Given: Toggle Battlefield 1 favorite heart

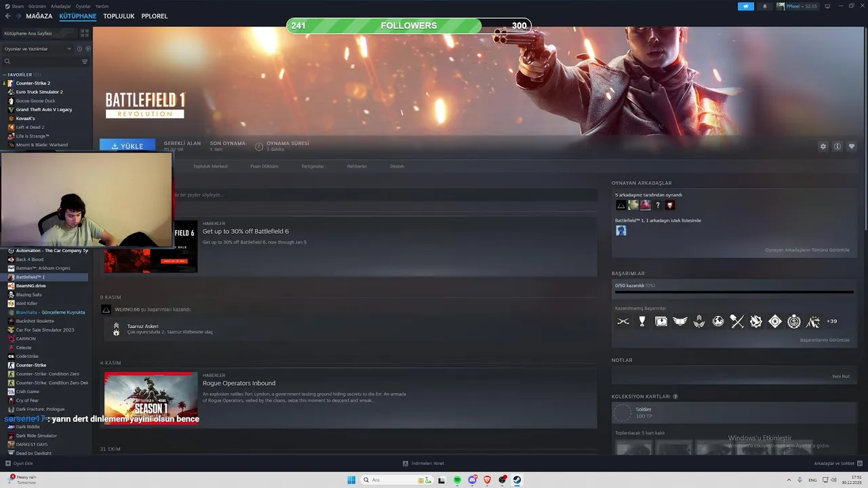Looking at the screenshot, I should click(852, 146).
